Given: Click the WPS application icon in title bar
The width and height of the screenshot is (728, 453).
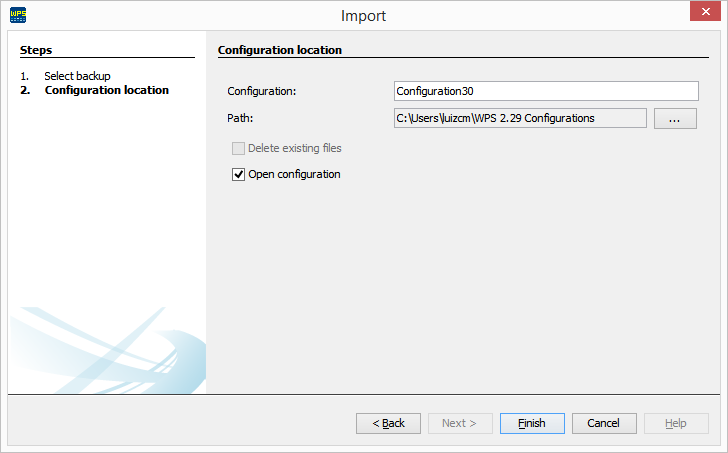Looking at the screenshot, I should click(18, 15).
